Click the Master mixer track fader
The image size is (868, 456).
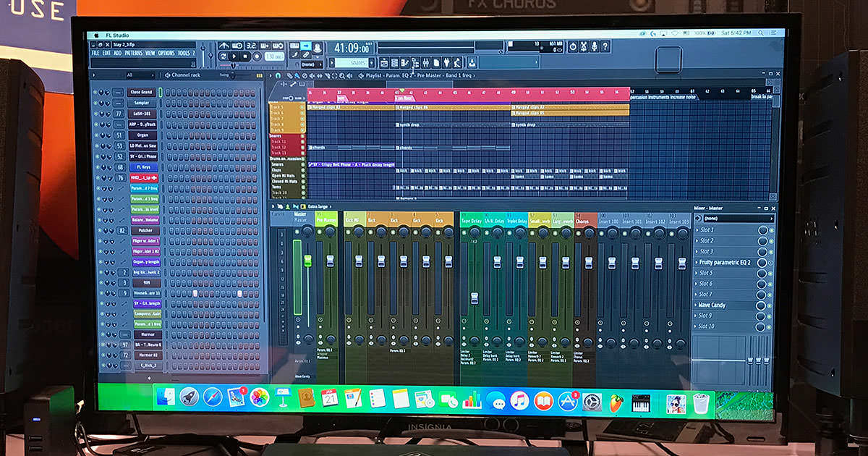[x=308, y=261]
